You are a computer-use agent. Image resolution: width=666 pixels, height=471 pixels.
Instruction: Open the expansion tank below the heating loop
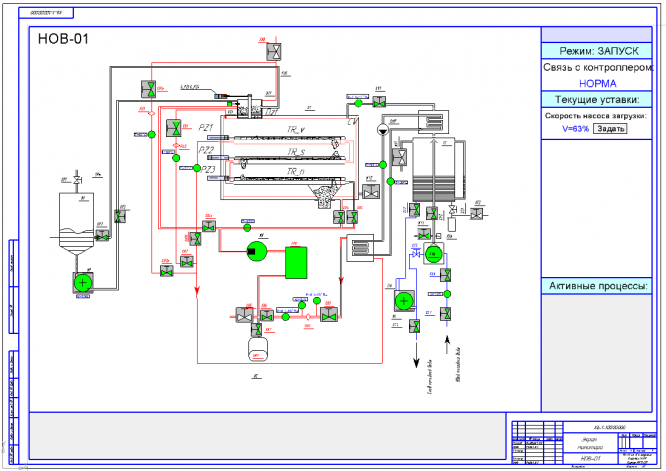click(x=257, y=349)
